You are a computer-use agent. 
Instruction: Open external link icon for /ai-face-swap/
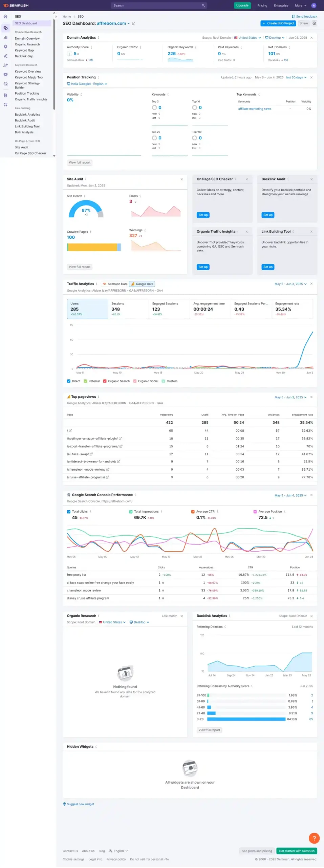91,454
